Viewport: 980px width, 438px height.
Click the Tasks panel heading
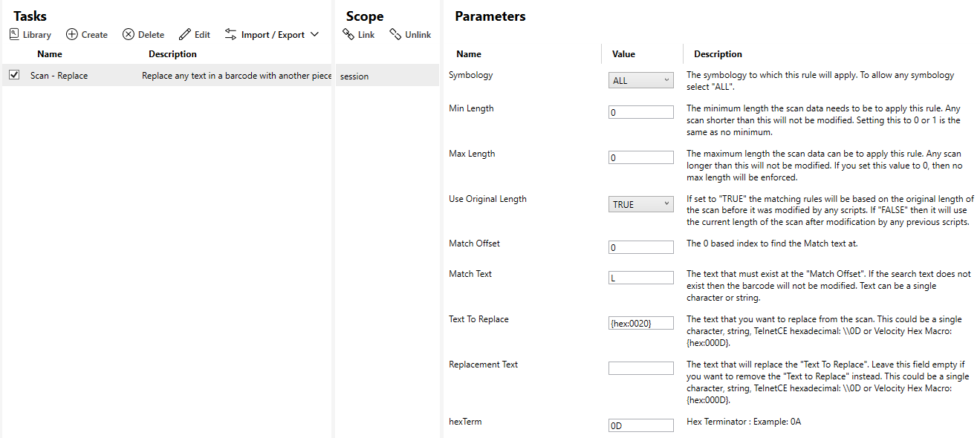pyautogui.click(x=30, y=16)
